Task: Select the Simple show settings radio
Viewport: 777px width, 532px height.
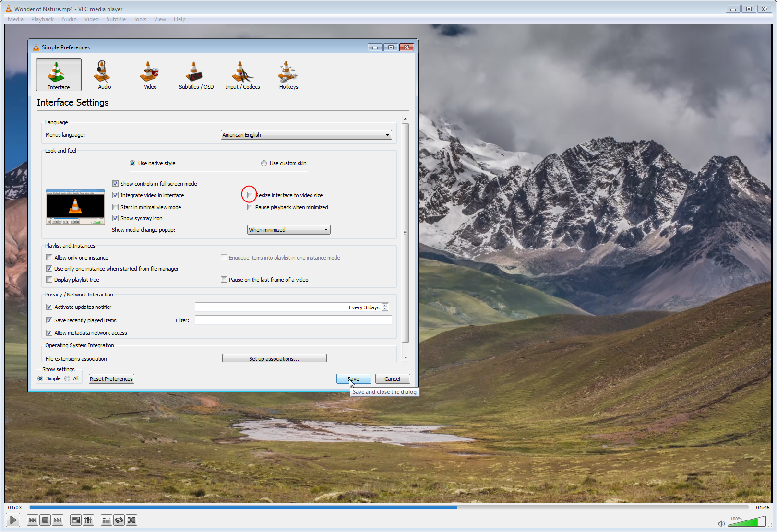Action: (40, 378)
